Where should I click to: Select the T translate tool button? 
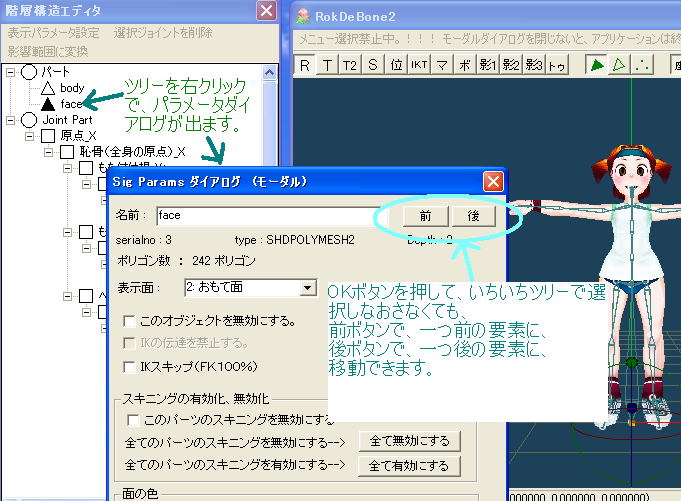point(326,66)
